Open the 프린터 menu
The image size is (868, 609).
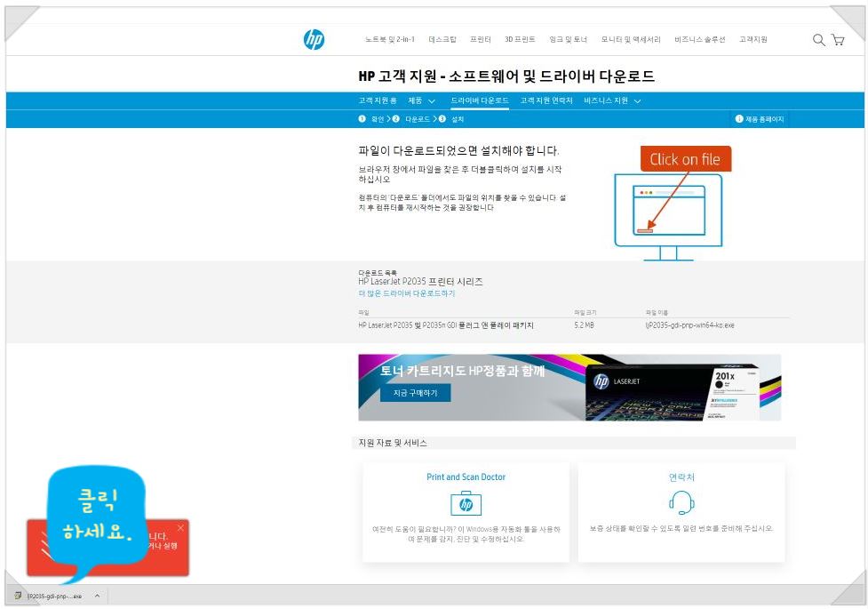point(481,39)
